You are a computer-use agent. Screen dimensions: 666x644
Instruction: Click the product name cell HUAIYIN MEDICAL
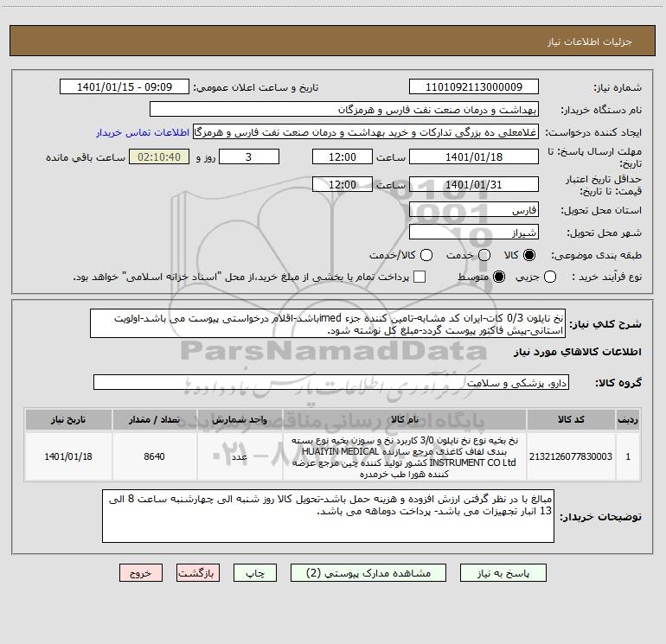[405, 456]
